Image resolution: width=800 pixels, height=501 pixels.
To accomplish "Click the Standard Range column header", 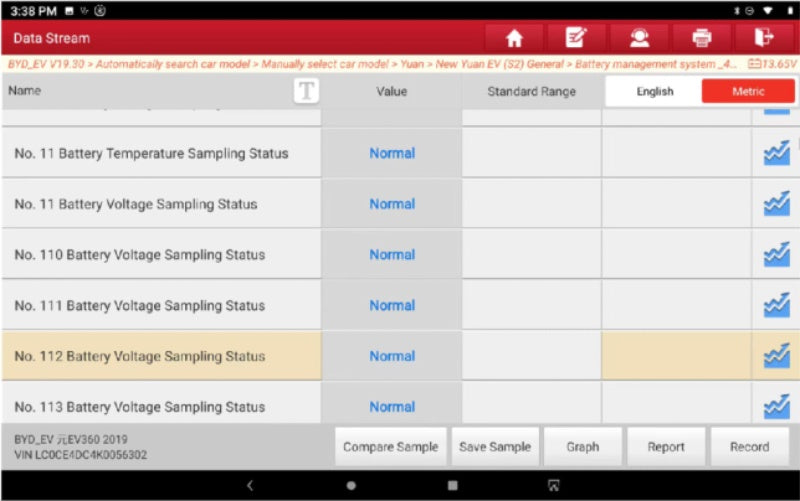I will point(531,91).
